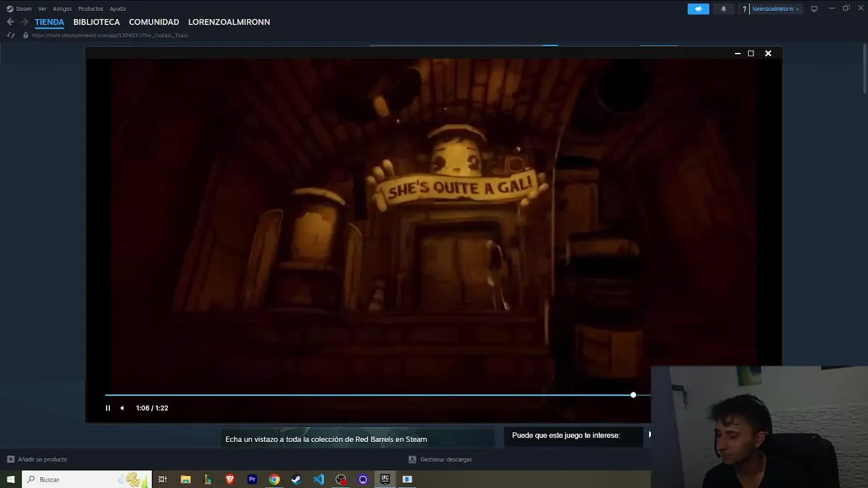This screenshot has width=868, height=488.
Task: Go to the BIBLIOTECA tab
Action: click(96, 22)
